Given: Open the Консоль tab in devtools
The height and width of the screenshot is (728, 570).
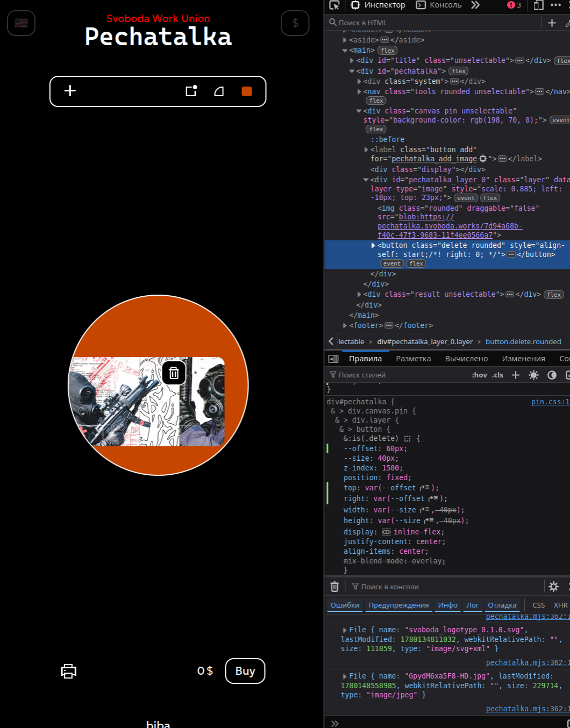Looking at the screenshot, I should (439, 5).
